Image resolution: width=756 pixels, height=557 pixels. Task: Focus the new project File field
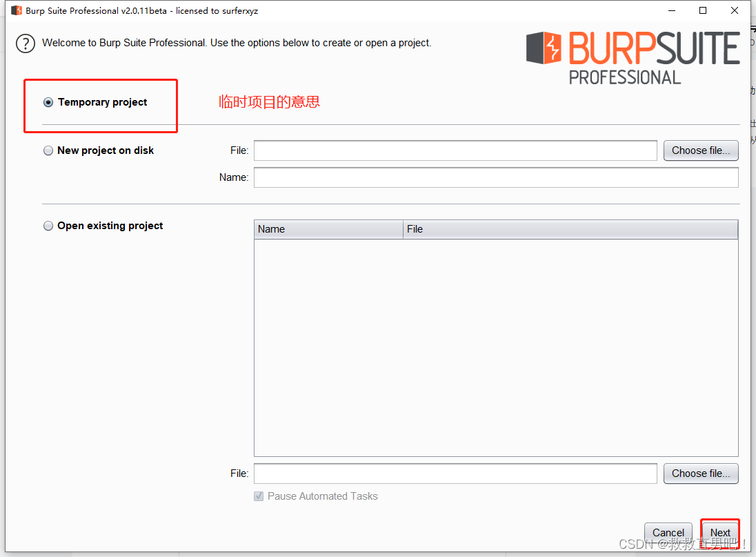(x=455, y=150)
